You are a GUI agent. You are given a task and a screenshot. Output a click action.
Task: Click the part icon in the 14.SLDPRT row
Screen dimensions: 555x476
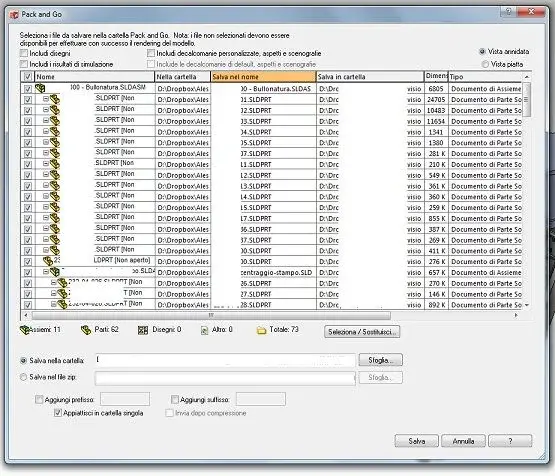pyautogui.click(x=55, y=196)
